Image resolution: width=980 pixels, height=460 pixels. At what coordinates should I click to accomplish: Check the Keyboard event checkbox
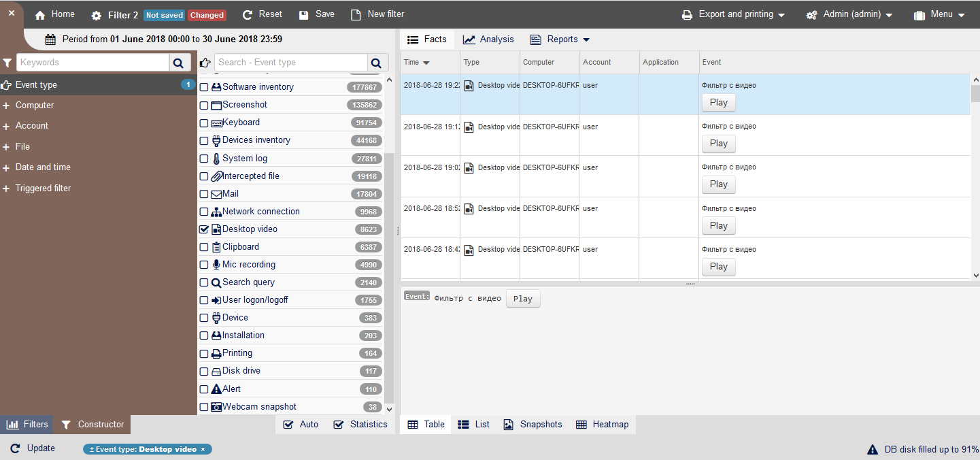tap(204, 123)
